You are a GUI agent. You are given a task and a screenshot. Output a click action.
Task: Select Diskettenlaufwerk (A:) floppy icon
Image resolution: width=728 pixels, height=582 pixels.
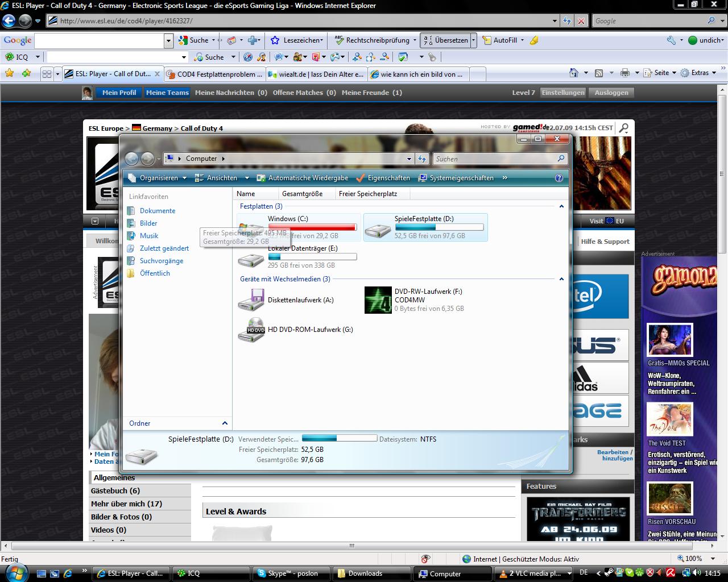pos(251,300)
